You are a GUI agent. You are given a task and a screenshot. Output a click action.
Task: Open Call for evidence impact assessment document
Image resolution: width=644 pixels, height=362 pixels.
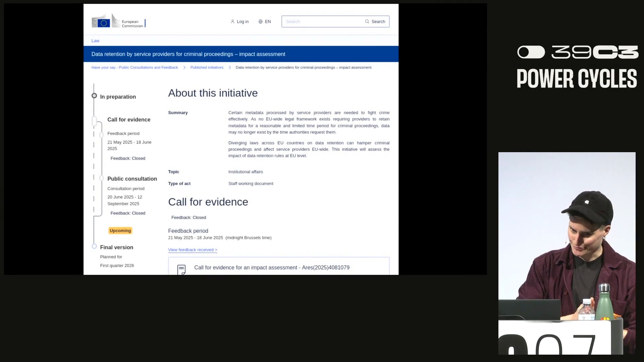[x=272, y=267]
